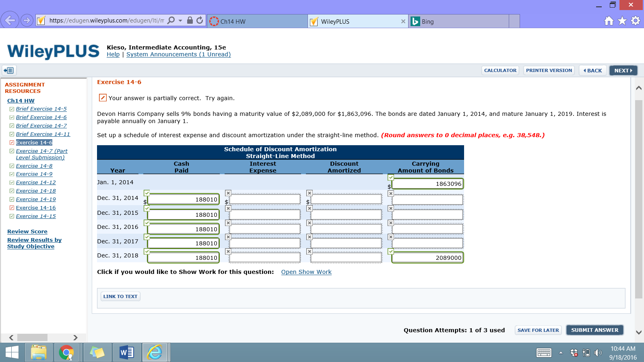Open the Calculator button
644x362 pixels.
pyautogui.click(x=500, y=70)
